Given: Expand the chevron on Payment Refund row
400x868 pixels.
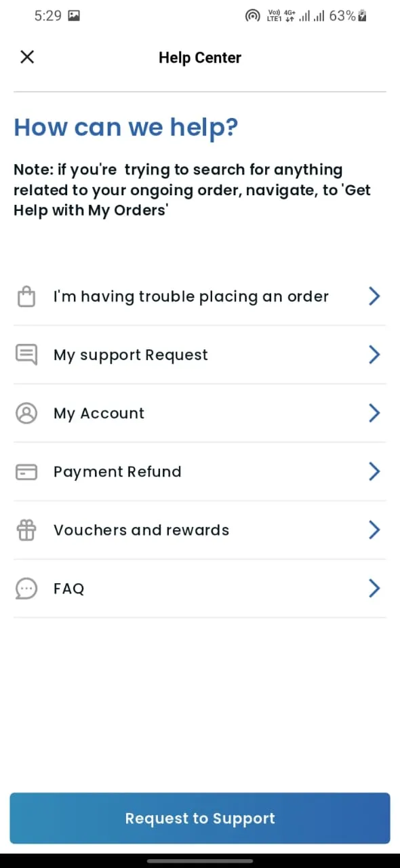Looking at the screenshot, I should 374,471.
